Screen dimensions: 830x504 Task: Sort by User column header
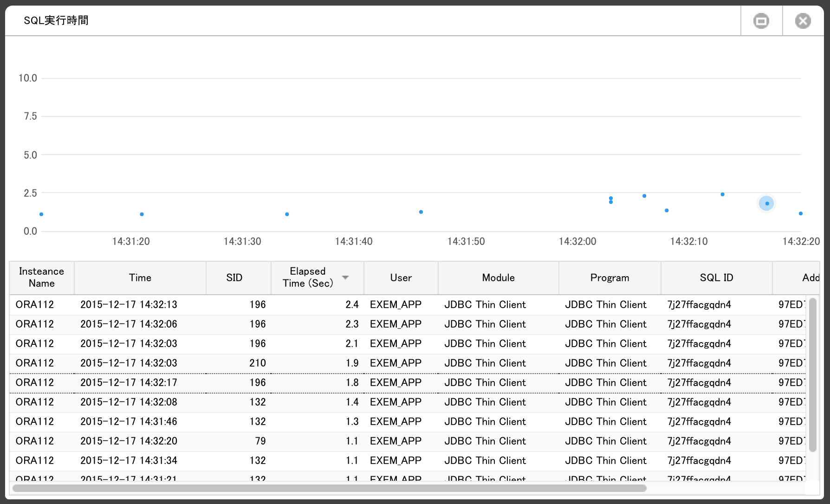click(401, 278)
